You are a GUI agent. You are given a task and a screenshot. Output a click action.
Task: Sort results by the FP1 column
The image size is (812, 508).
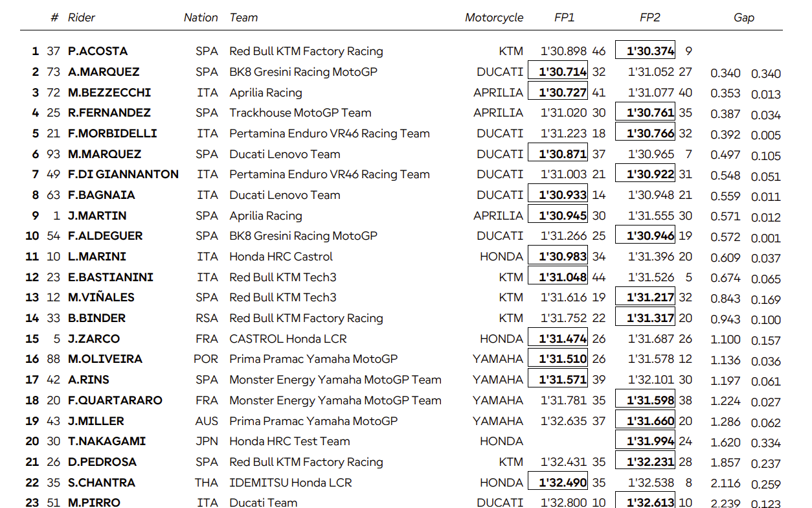tap(565, 17)
